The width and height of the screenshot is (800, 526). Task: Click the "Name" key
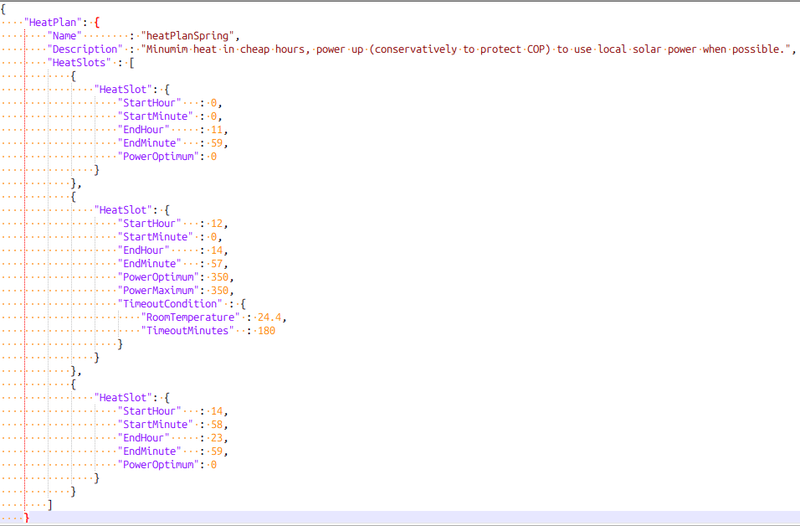pyautogui.click(x=64, y=36)
